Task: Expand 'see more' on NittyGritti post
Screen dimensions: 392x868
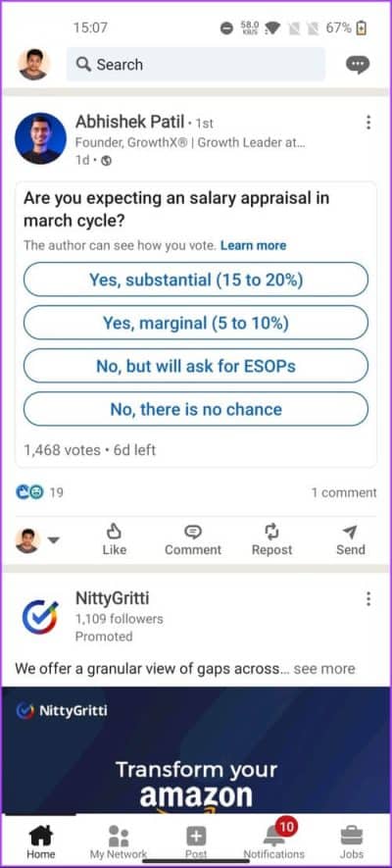Action: point(324,669)
